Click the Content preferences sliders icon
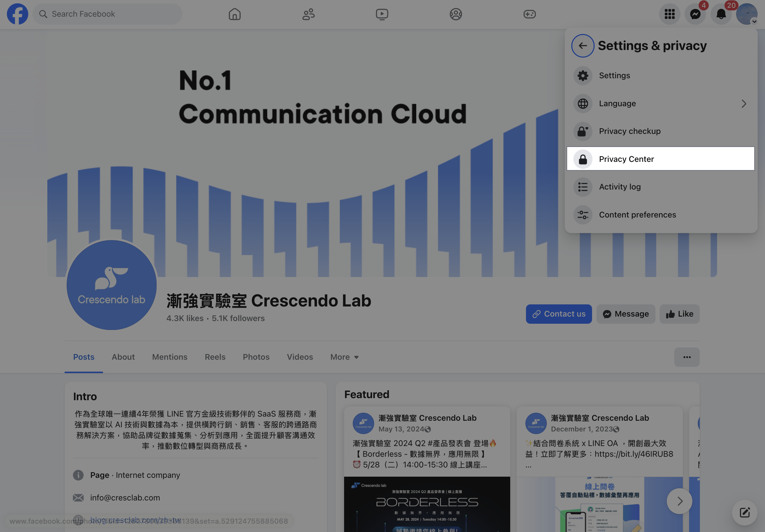Screen dimensions: 765x532 (583, 215)
